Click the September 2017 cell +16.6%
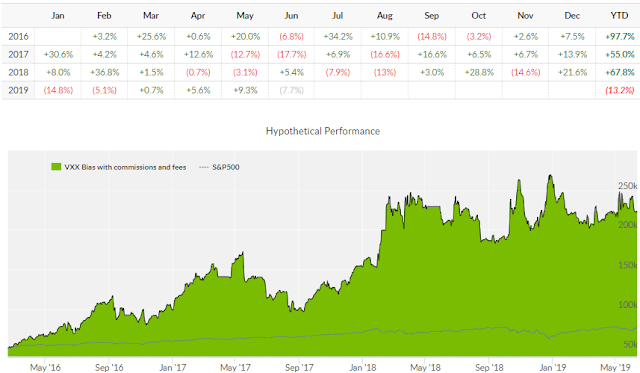The height and width of the screenshot is (373, 640). 432,54
